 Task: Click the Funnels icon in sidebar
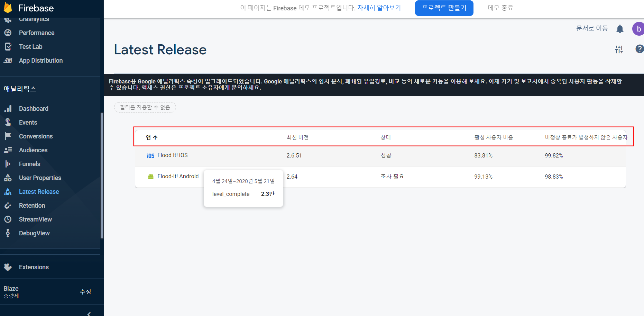tap(8, 164)
